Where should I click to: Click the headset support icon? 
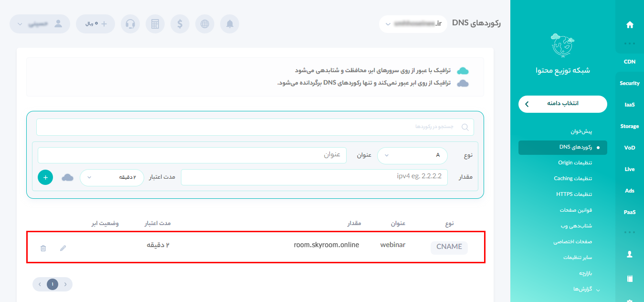[130, 24]
